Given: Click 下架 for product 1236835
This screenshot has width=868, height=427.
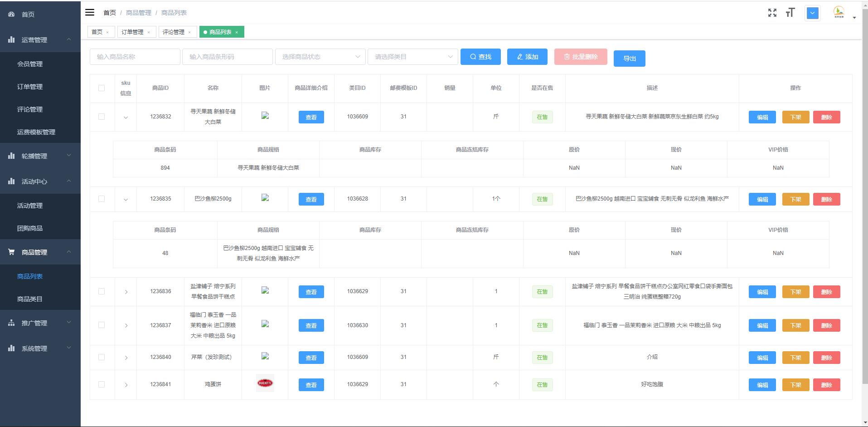Looking at the screenshot, I should [x=795, y=199].
